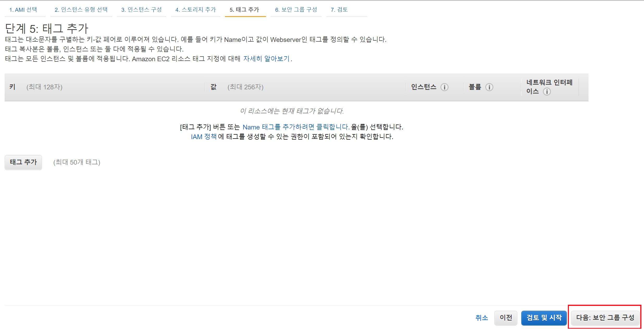Open the IAM 정책 link
The width and height of the screenshot is (644, 330).
point(204,137)
